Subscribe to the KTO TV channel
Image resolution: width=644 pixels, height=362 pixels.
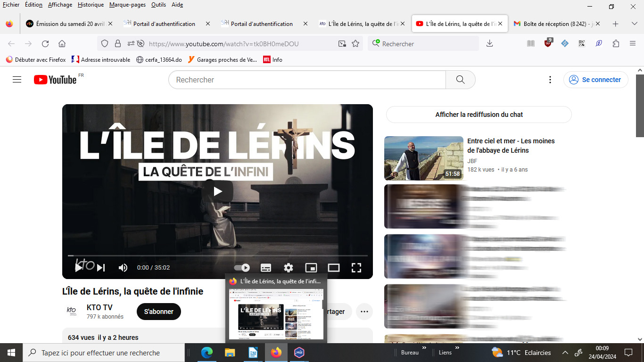click(x=159, y=312)
